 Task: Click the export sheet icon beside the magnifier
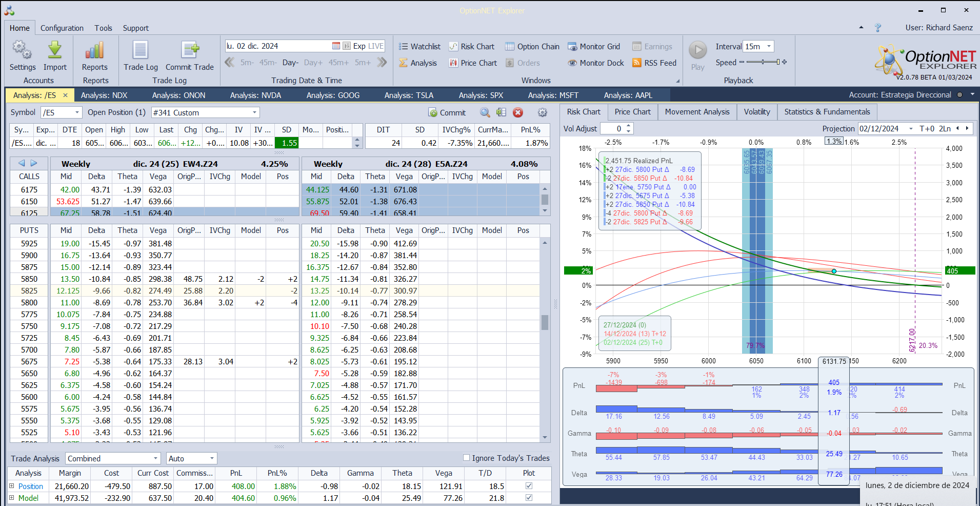[501, 113]
